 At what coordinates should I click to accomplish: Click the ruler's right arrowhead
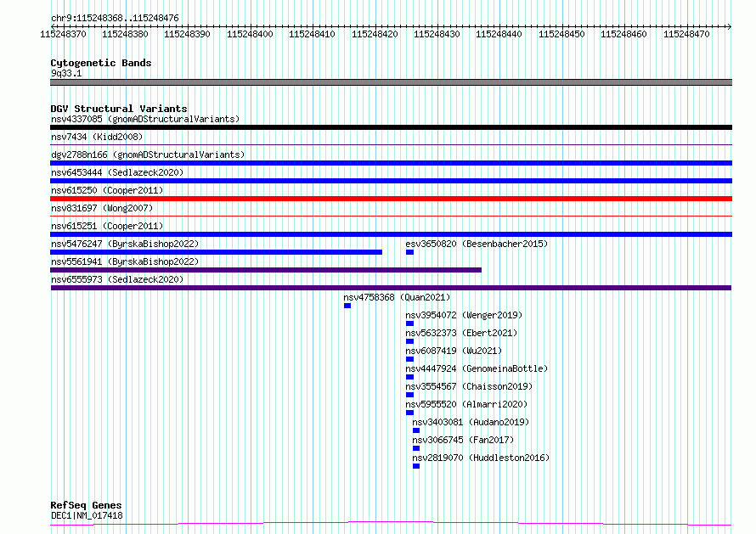tap(730, 26)
